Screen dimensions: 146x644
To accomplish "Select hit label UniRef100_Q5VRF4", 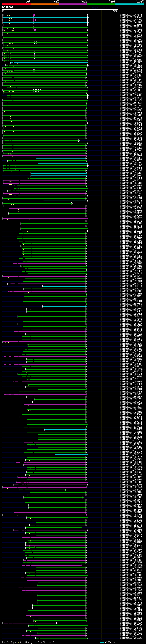I will (x=131, y=67).
